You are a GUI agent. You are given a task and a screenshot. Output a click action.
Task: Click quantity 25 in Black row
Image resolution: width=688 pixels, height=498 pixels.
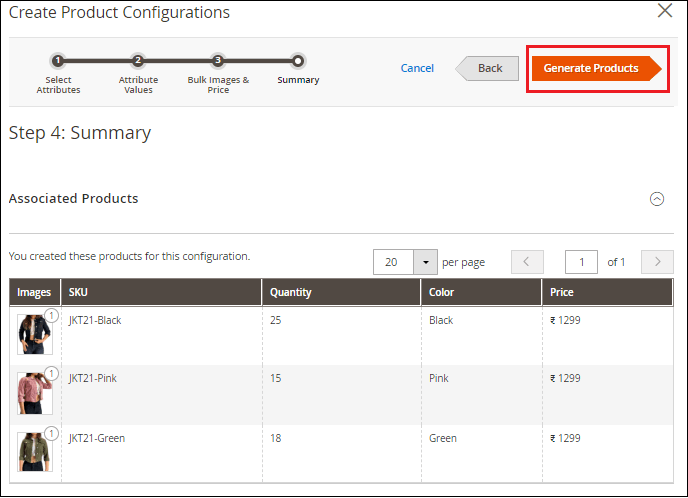pyautogui.click(x=276, y=320)
